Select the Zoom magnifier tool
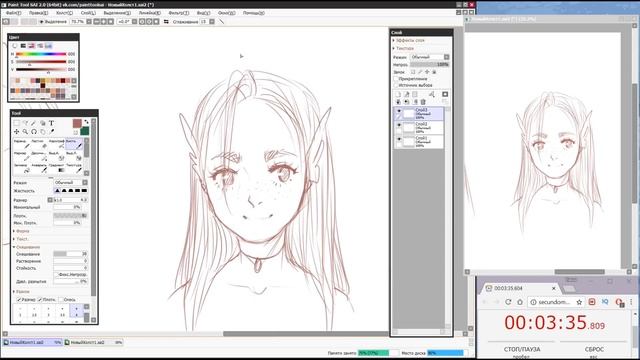 coord(25,131)
